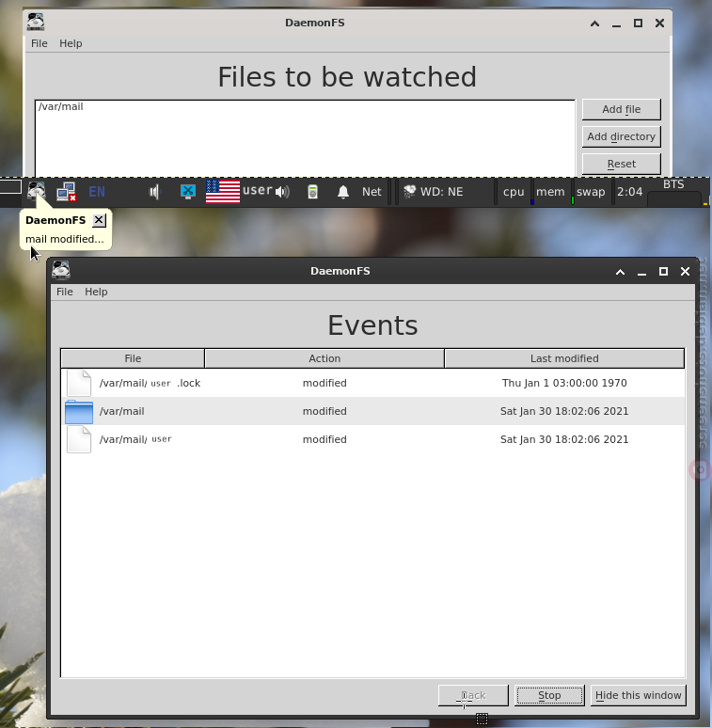Image resolution: width=712 pixels, height=728 pixels.
Task: Click 'modified' in the user.lock row
Action: coord(324,383)
